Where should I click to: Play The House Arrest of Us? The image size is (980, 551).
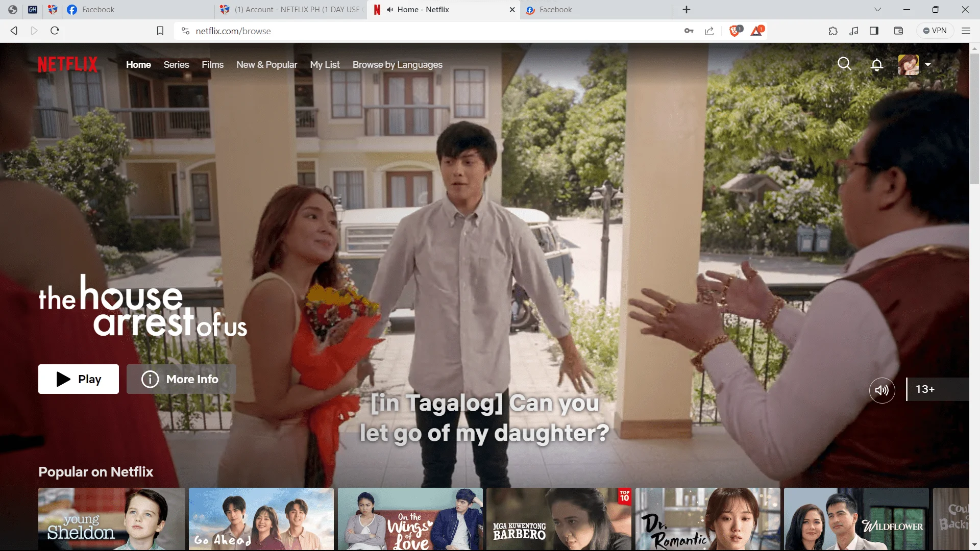[79, 379]
